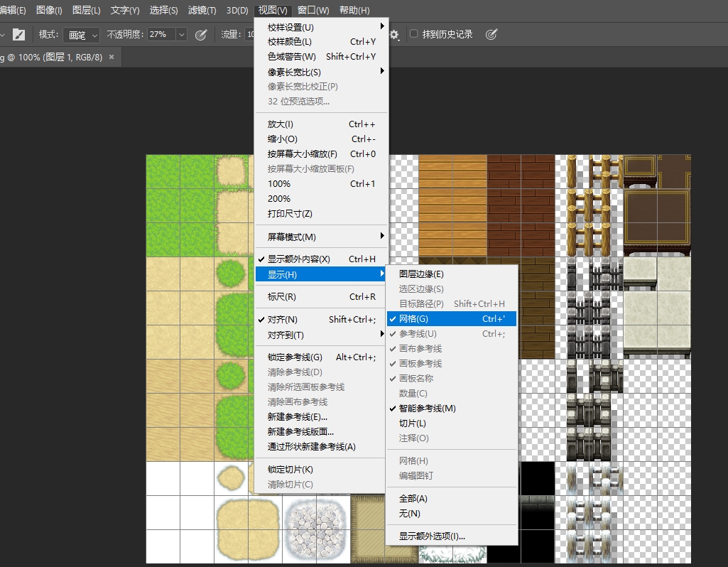Screen dimensions: 728x567
Task: Choose 锁定参考线(G) lock guides
Action: [321, 357]
